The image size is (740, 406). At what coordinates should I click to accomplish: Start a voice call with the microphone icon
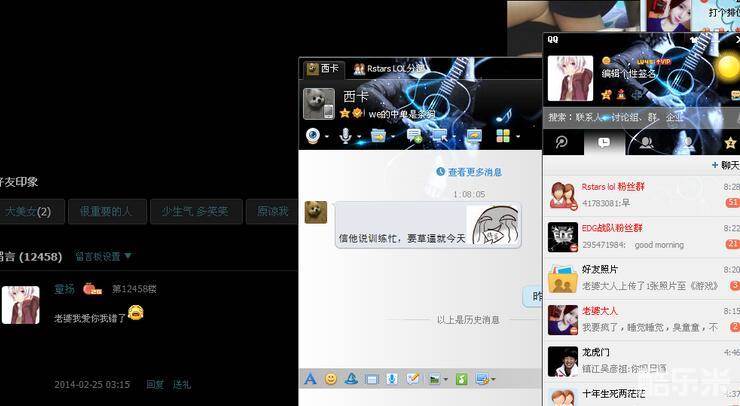345,136
